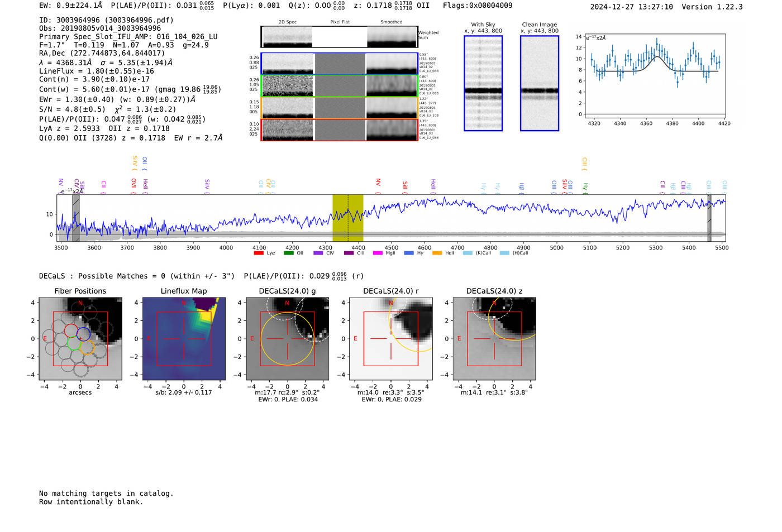Viewport: 782px width, 532px height.
Task: Select the blue-bordered 2D spectrum row
Action: (x=340, y=64)
